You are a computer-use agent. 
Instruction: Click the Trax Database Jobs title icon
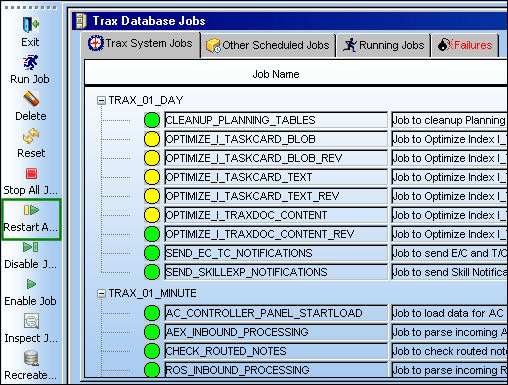81,21
